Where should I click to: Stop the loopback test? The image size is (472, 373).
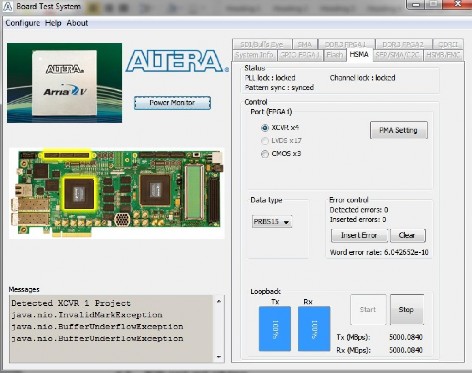tap(407, 309)
